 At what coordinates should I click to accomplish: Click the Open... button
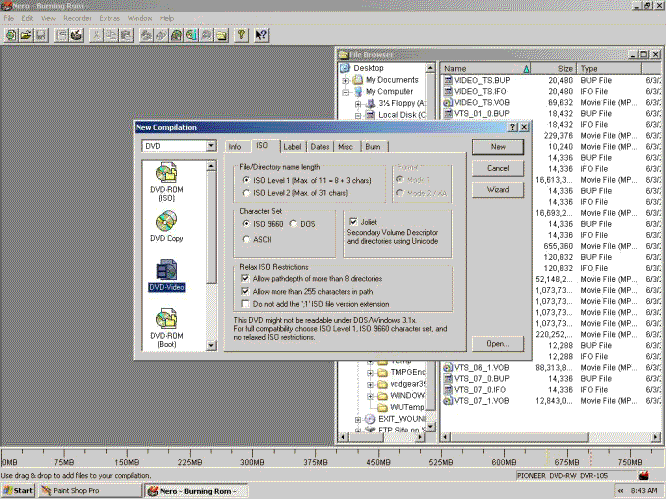[x=498, y=344]
